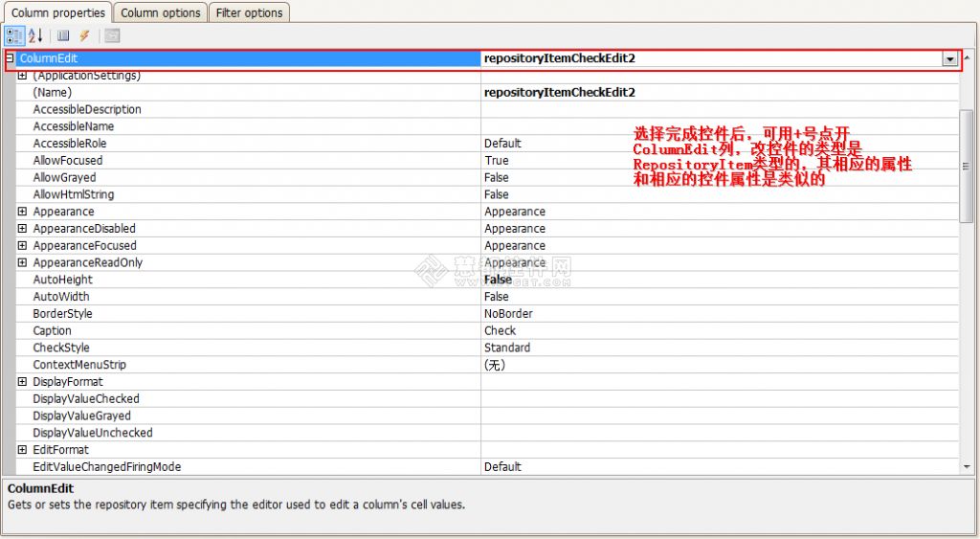The image size is (980, 539).
Task: Select the AutoWidth property
Action: (x=249, y=297)
